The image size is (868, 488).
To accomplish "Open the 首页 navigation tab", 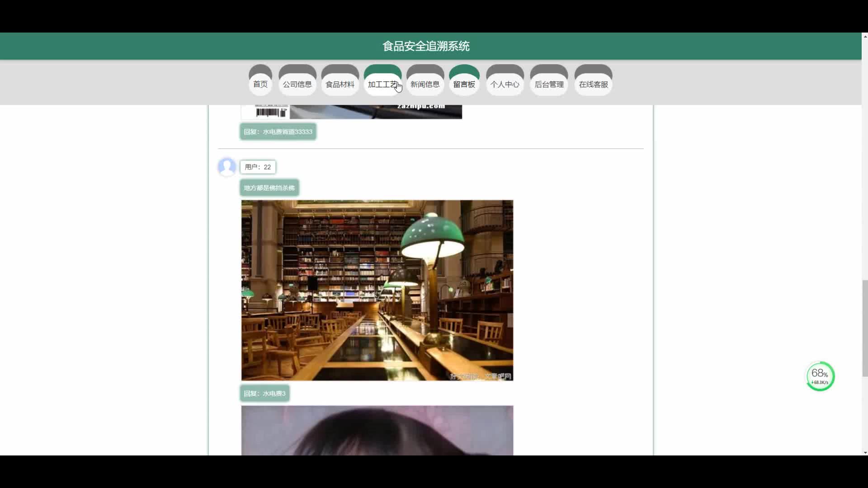I will pos(260,84).
